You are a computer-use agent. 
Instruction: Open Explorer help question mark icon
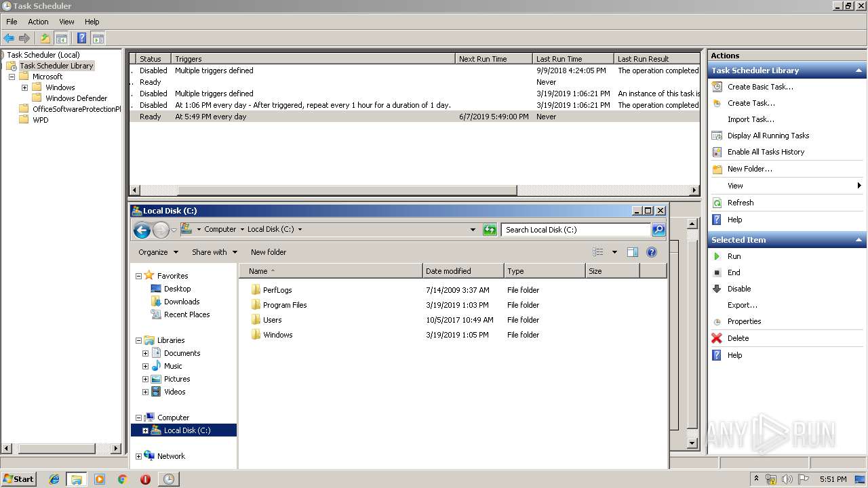pyautogui.click(x=652, y=252)
